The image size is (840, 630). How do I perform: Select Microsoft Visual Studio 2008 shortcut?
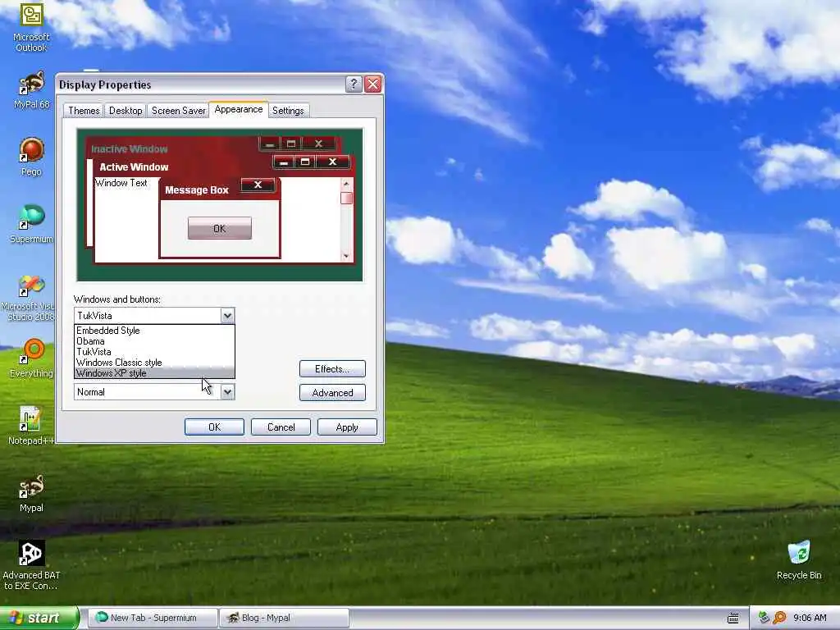(28, 297)
